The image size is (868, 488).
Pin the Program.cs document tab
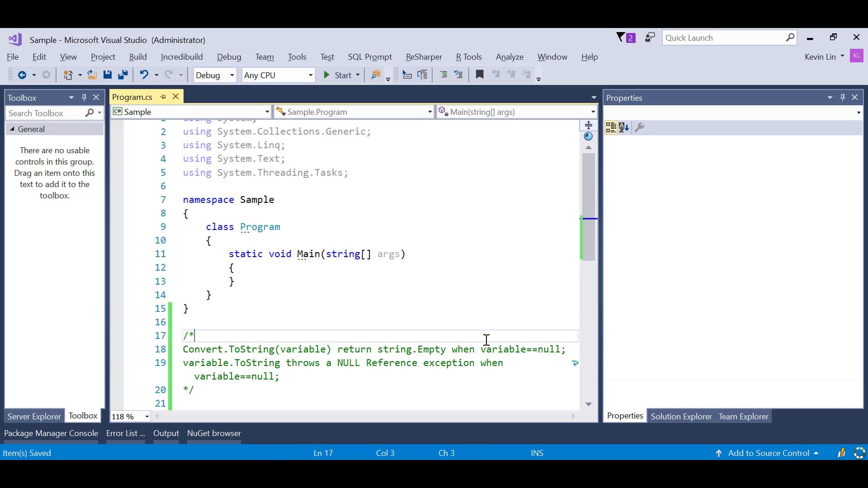[163, 97]
